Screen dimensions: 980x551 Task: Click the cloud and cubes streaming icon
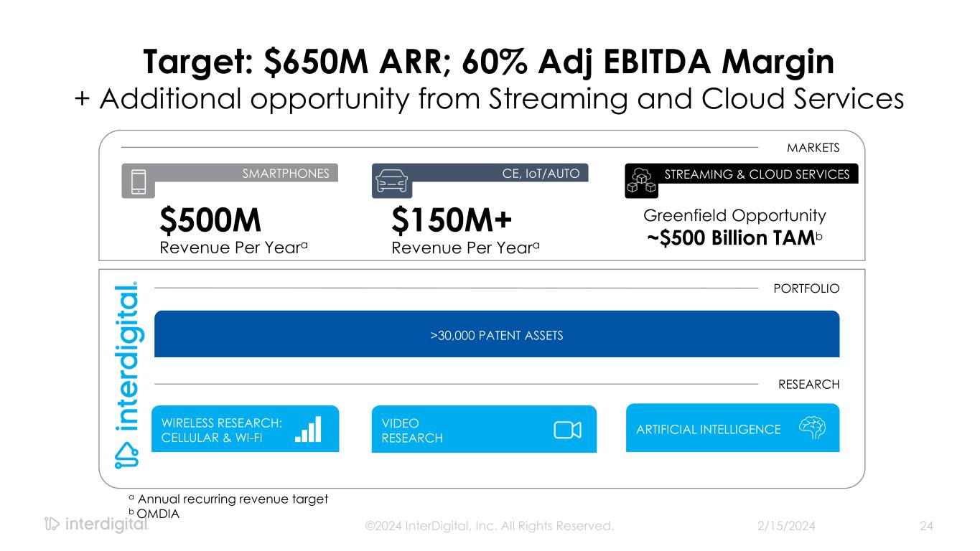(x=640, y=181)
